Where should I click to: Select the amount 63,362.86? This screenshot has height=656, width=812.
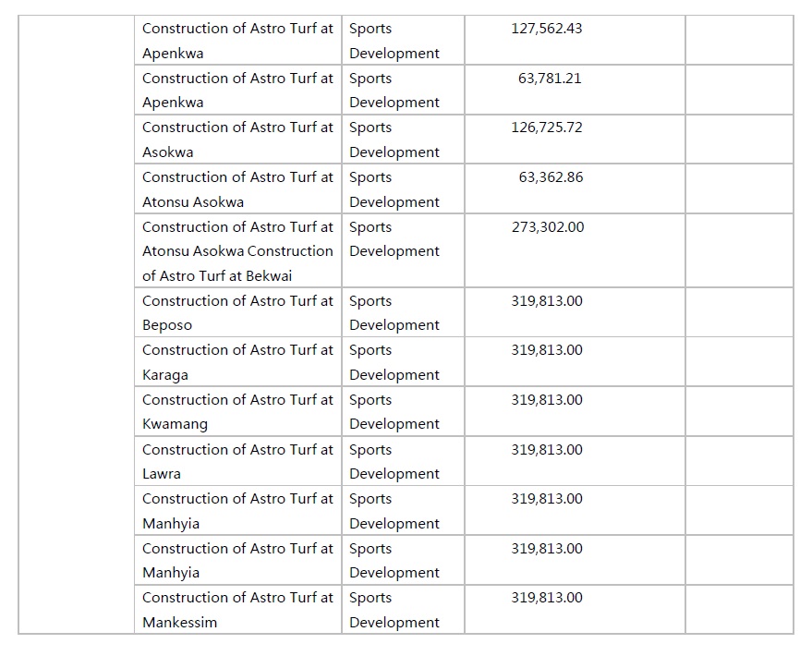[551, 177]
